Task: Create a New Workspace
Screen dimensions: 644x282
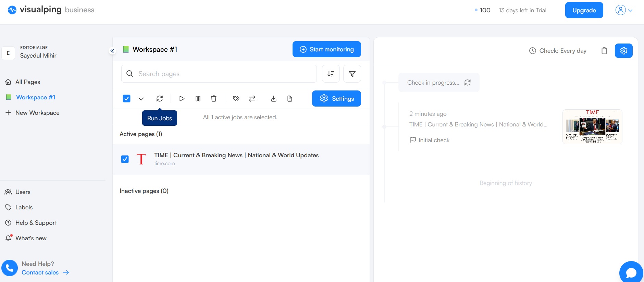Action: coord(33,113)
